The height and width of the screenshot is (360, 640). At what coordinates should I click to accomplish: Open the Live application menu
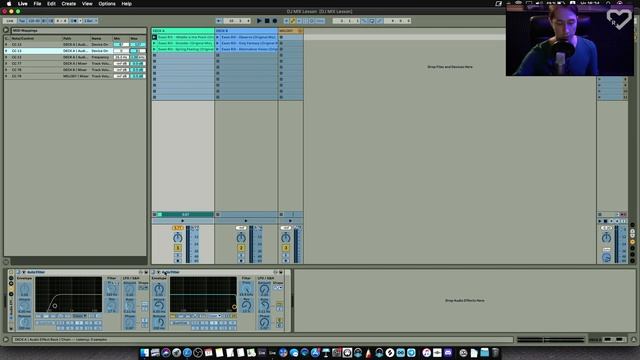coord(22,4)
